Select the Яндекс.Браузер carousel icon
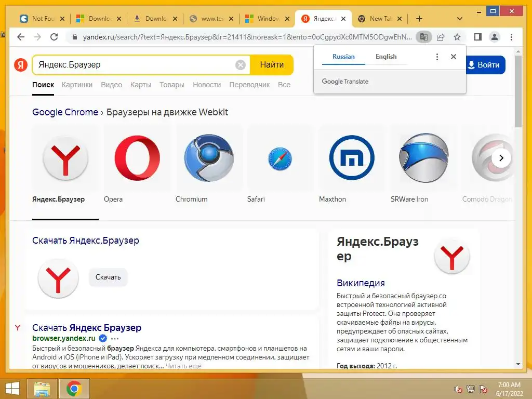Image resolution: width=532 pixels, height=399 pixels. pos(65,158)
